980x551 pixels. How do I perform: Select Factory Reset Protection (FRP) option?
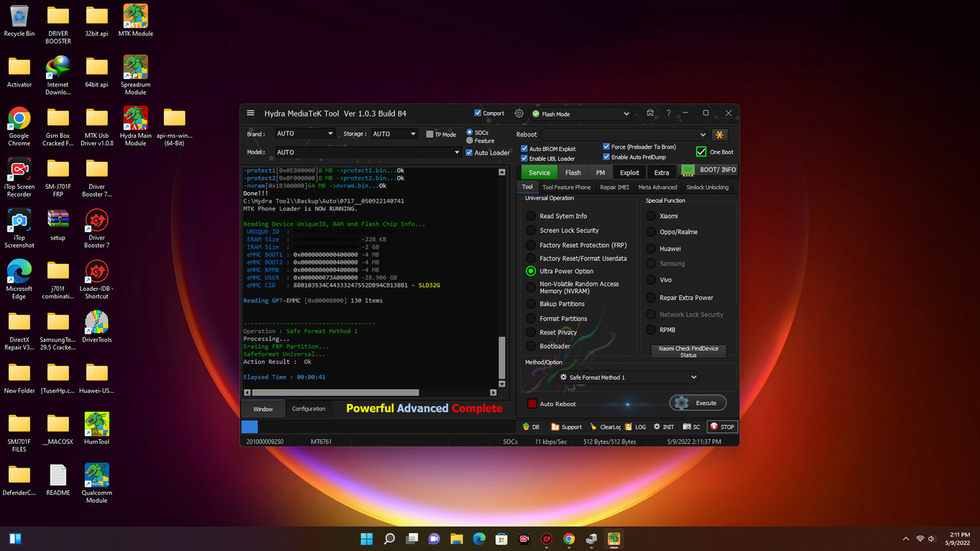[x=531, y=245]
